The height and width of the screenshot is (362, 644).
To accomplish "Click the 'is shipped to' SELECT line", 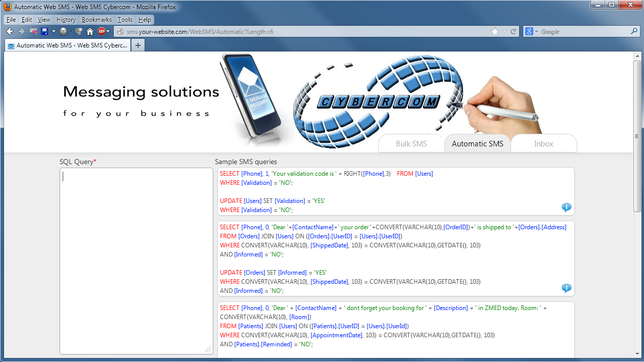I will [393, 227].
